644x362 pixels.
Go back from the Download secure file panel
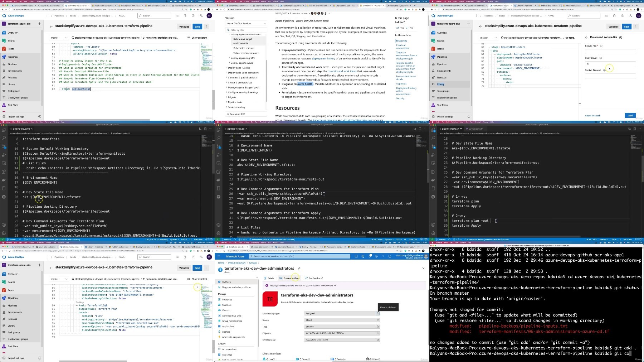point(586,37)
